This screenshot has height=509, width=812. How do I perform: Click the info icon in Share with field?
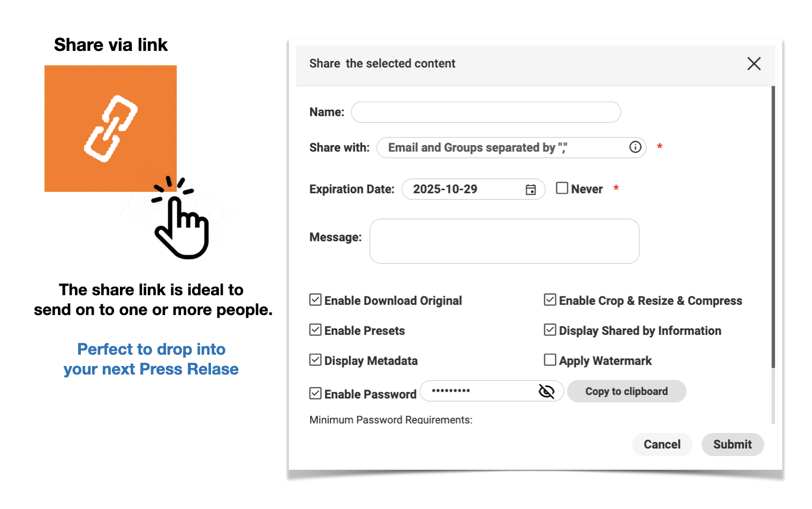pos(635,147)
